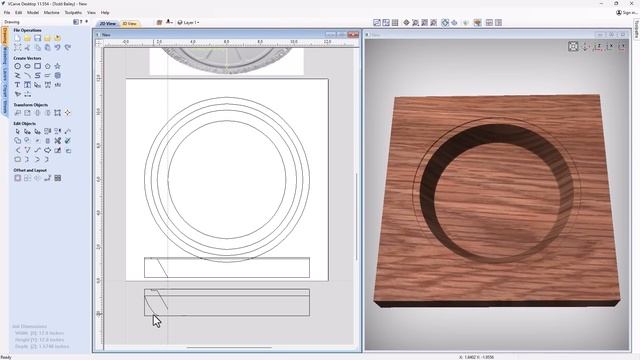This screenshot has width=640, height=360.
Task: Open the Help menu
Action: [105, 13]
